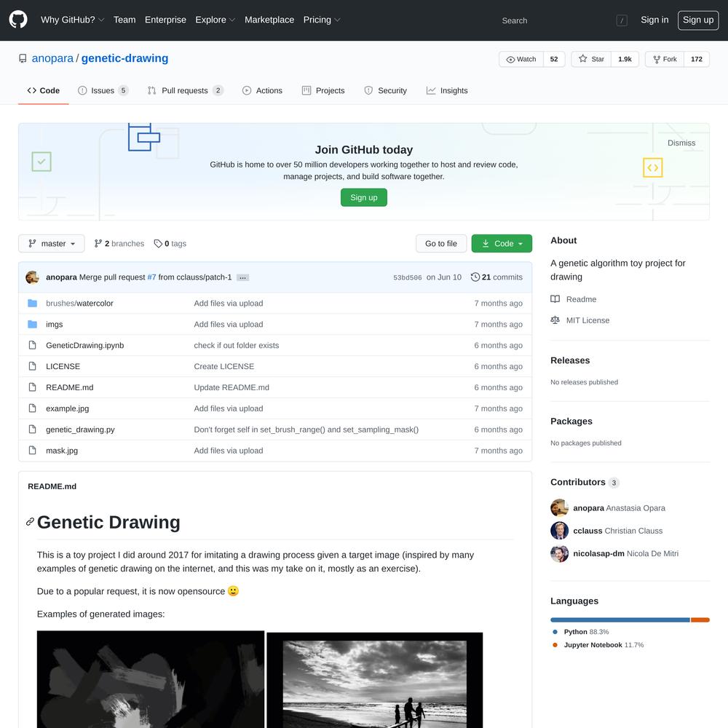Click the brushes folder icon
The height and width of the screenshot is (728, 728).
pos(32,303)
